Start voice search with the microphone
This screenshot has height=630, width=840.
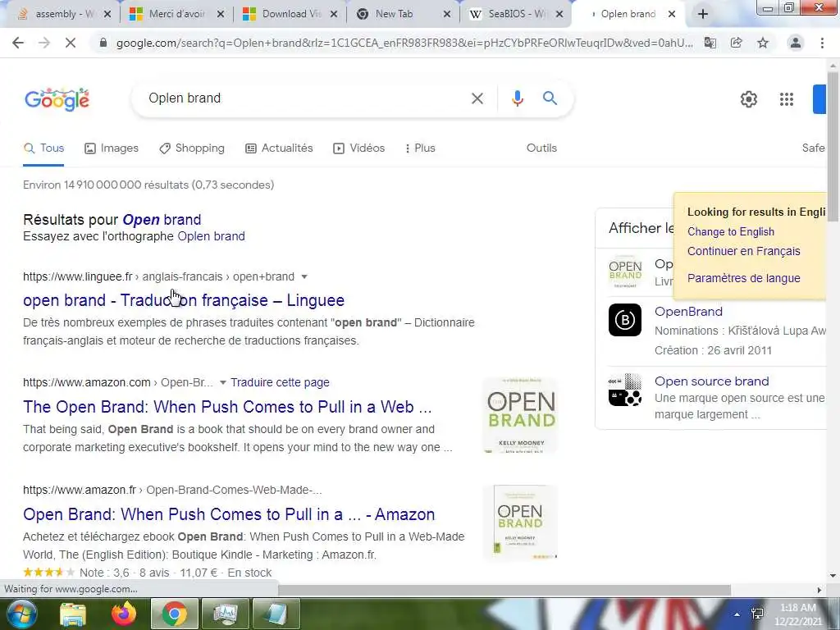pos(517,98)
